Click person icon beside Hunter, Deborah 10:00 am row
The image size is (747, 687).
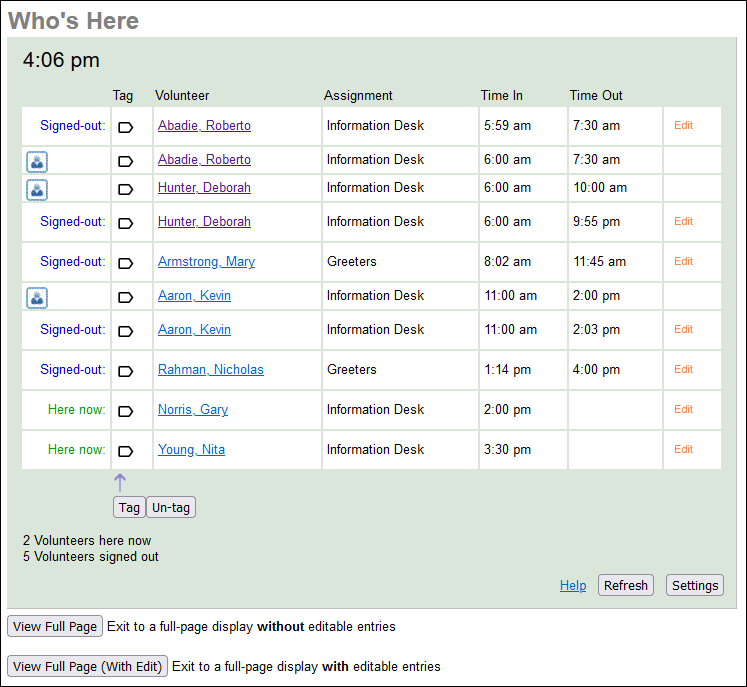(37, 189)
